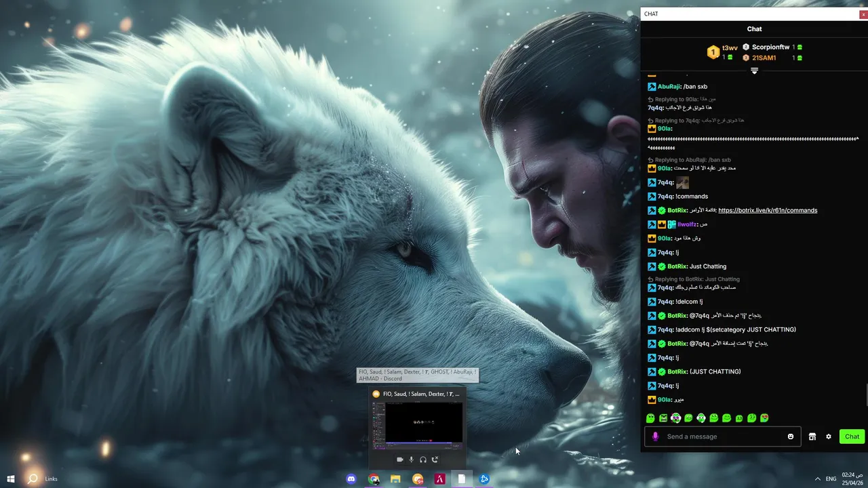
Task: Open the botrix.live commands link
Action: pyautogui.click(x=768, y=210)
